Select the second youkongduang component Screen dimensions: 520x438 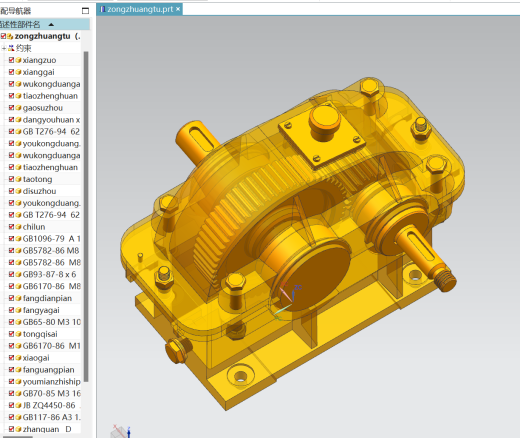point(51,203)
